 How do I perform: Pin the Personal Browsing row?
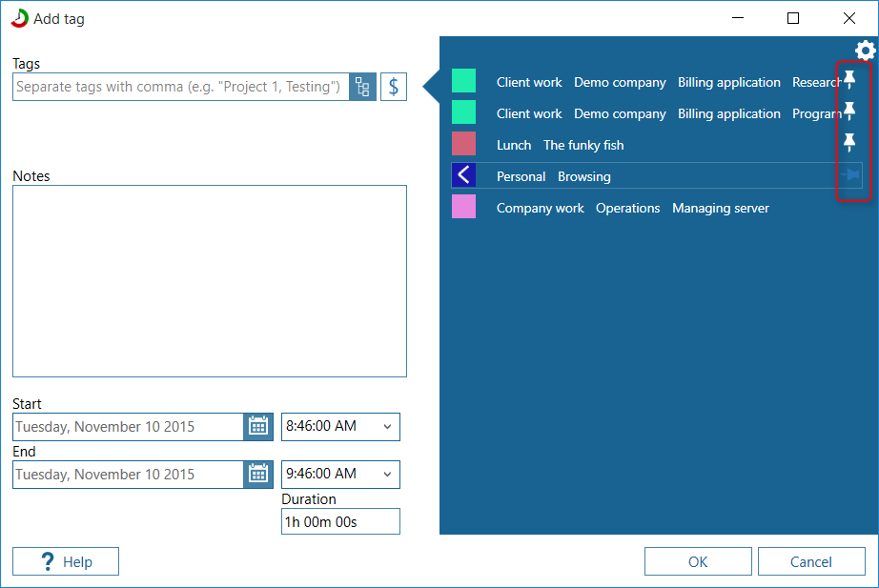(x=850, y=175)
